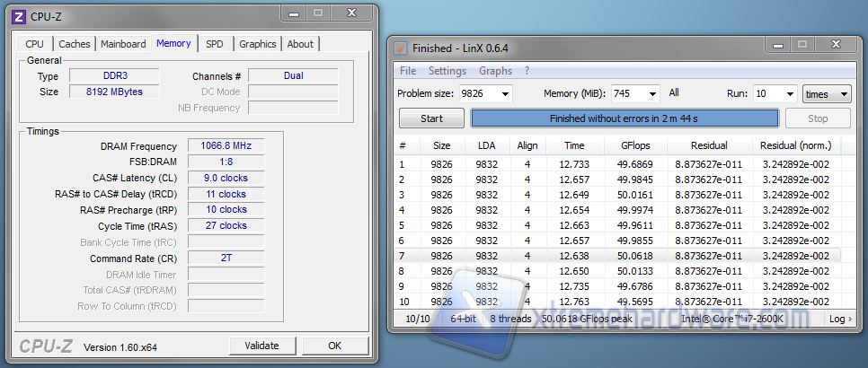Image resolution: width=868 pixels, height=368 pixels.
Task: Open the Graphs menu
Action: pos(495,71)
